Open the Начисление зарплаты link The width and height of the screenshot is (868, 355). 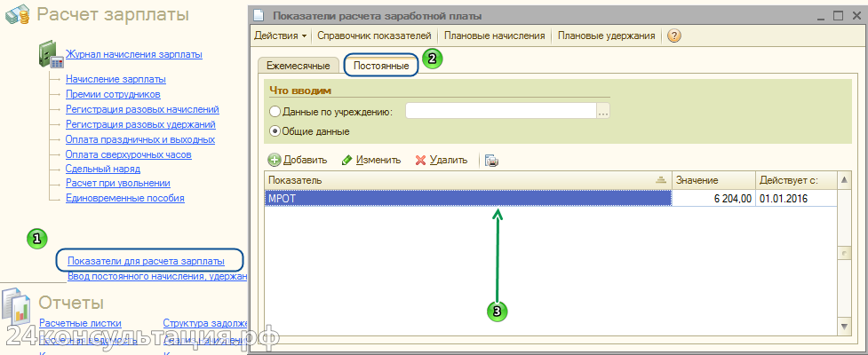[x=115, y=79]
